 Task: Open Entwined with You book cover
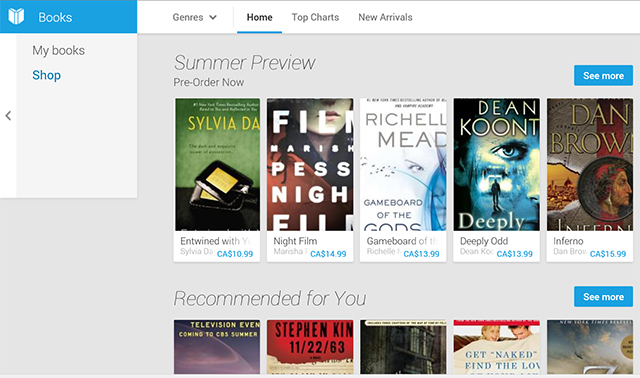click(x=217, y=165)
